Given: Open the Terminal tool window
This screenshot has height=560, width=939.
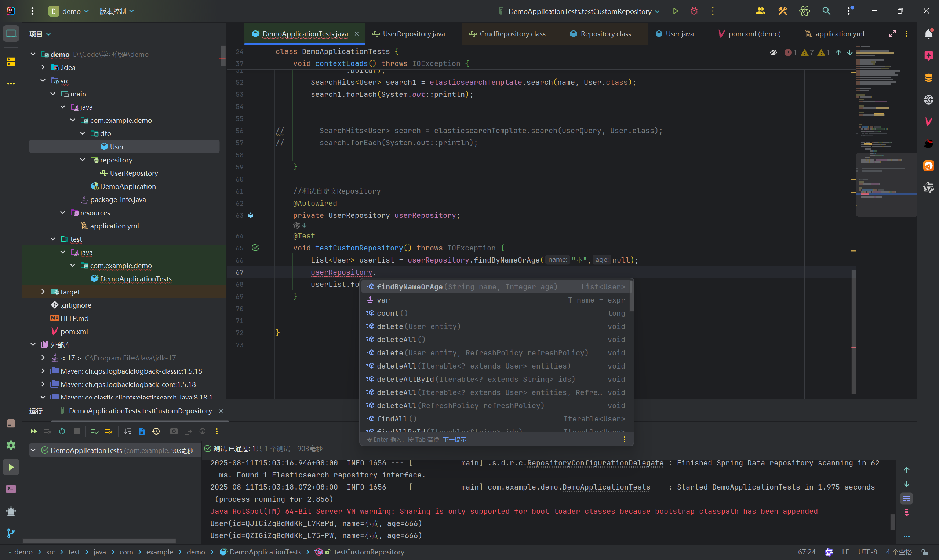Looking at the screenshot, I should click(11, 489).
